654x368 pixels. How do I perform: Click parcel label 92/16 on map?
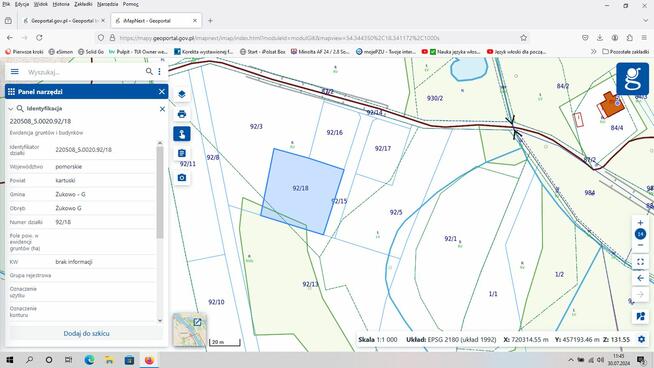click(x=335, y=133)
